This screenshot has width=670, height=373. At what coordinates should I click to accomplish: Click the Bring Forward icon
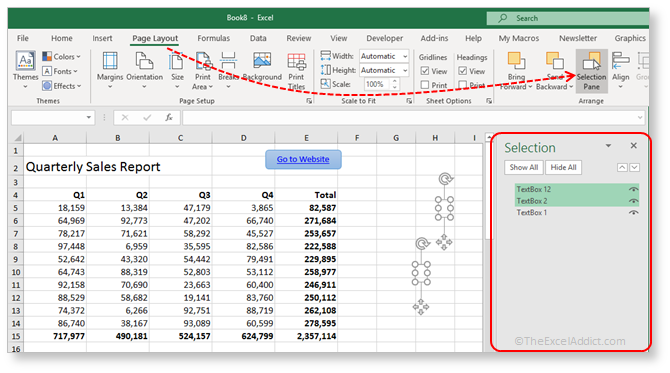pos(516,60)
